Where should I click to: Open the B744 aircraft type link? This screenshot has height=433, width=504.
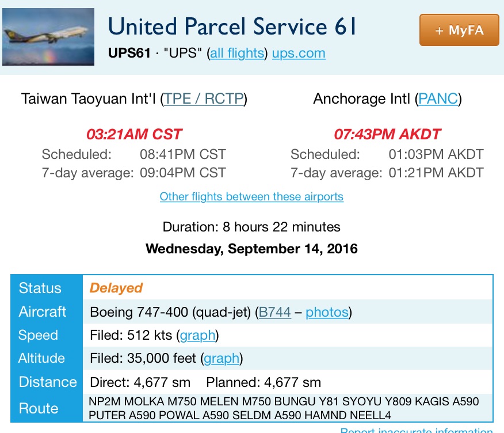[x=275, y=313]
